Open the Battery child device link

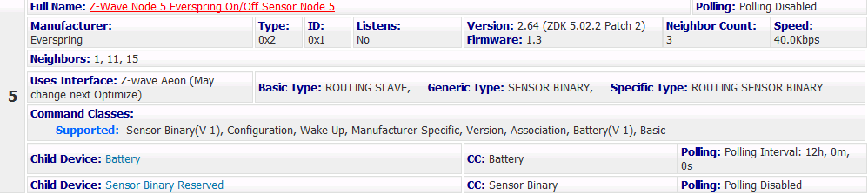click(123, 159)
